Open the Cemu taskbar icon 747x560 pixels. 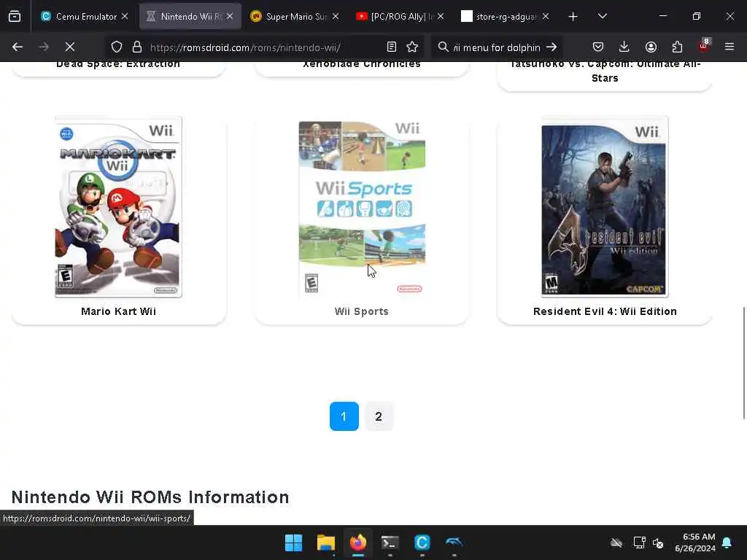click(x=422, y=542)
